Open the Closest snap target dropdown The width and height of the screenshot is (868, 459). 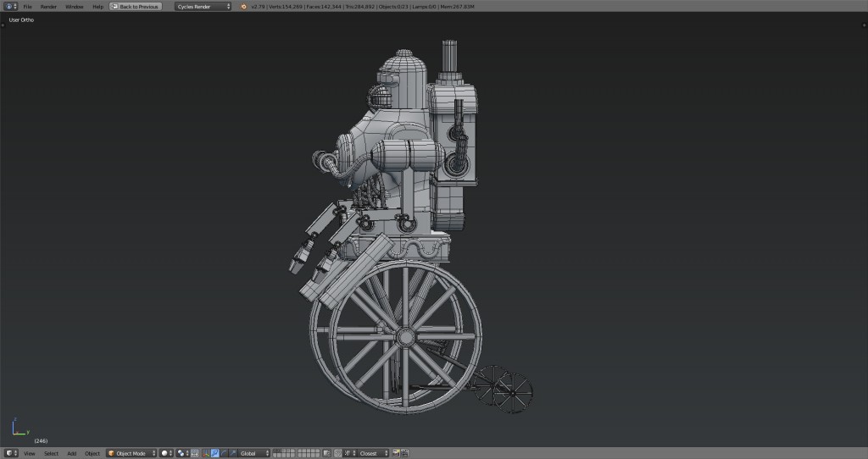click(372, 453)
